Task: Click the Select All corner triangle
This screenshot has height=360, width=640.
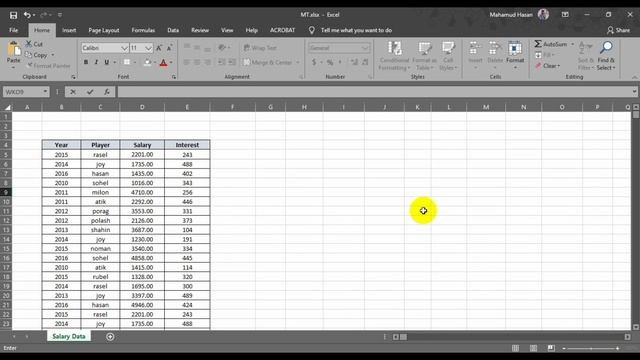Action: [7, 107]
